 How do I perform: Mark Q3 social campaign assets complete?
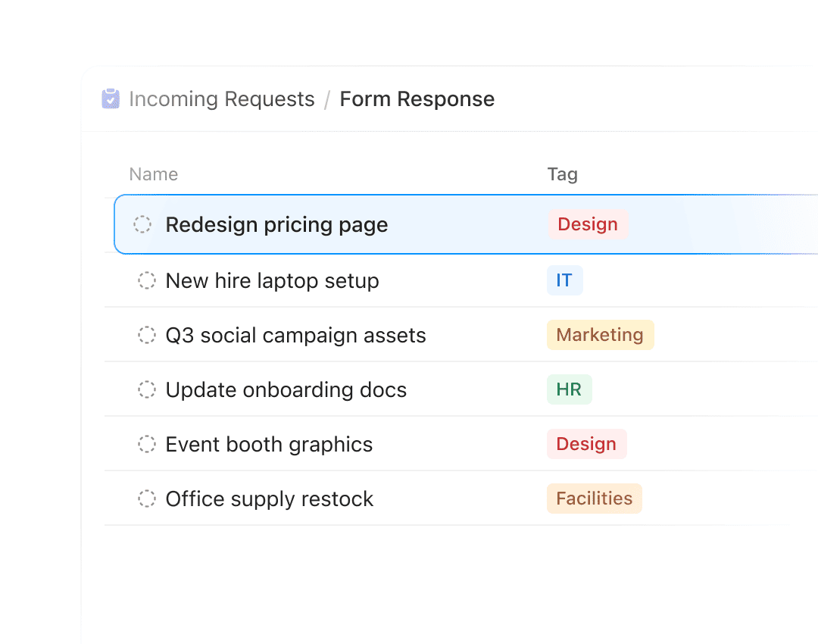(147, 335)
